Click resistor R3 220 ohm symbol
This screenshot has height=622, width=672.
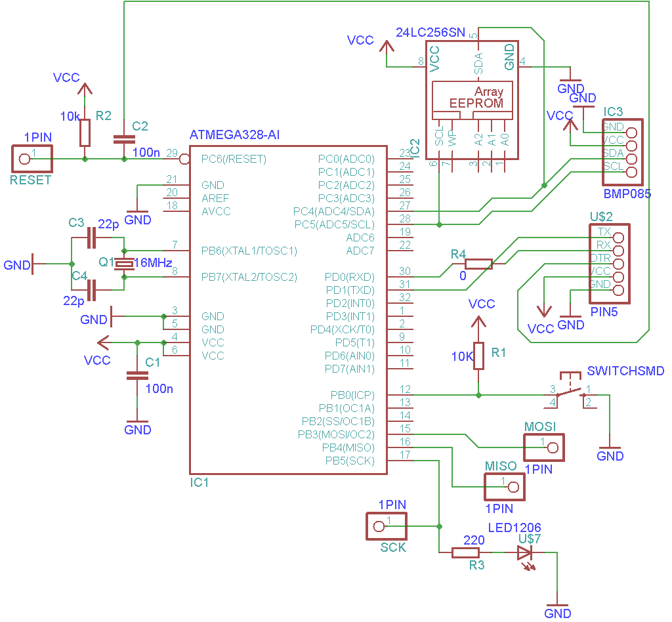[x=465, y=552]
